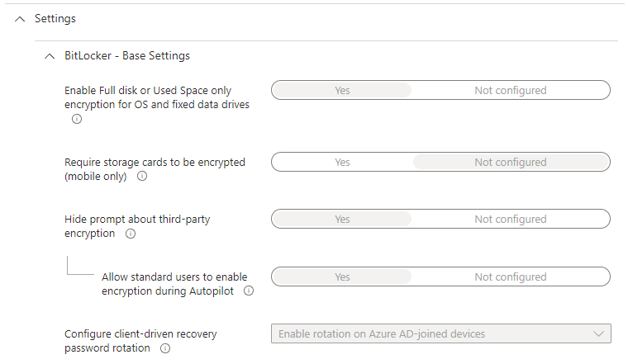
Task: Set third-party encryption prompt to Not configured
Action: [x=511, y=220]
